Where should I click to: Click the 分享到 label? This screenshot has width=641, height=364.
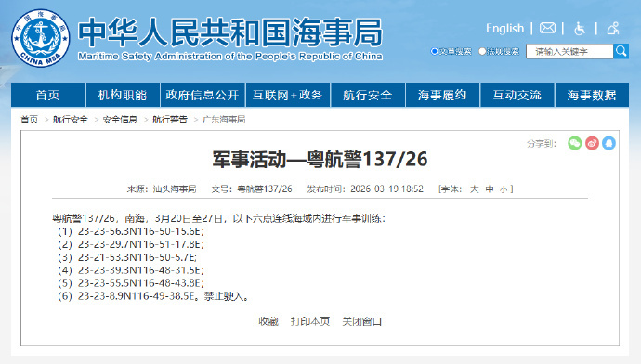point(542,143)
